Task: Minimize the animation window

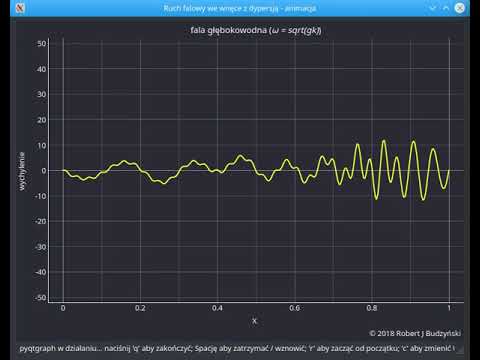Action: 432,8
